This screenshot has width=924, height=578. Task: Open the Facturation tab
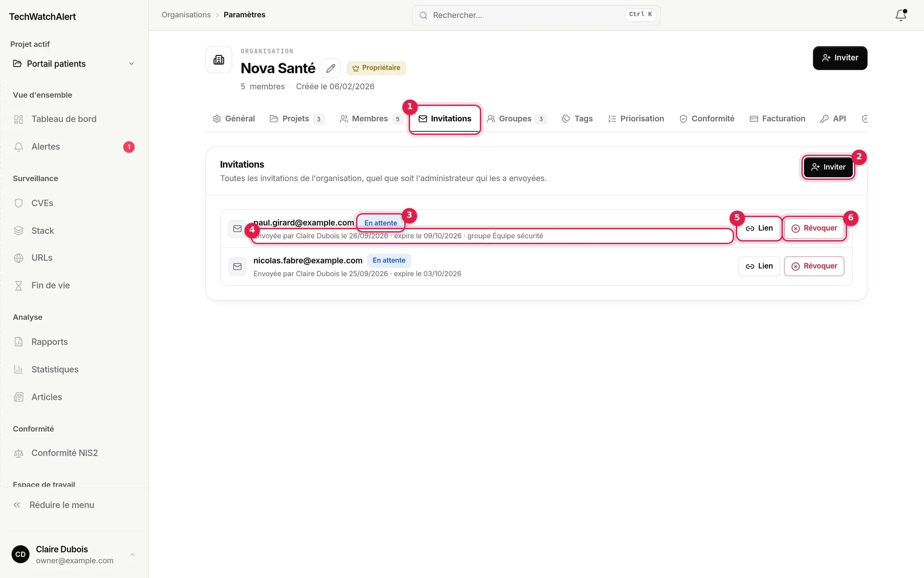pyautogui.click(x=778, y=118)
